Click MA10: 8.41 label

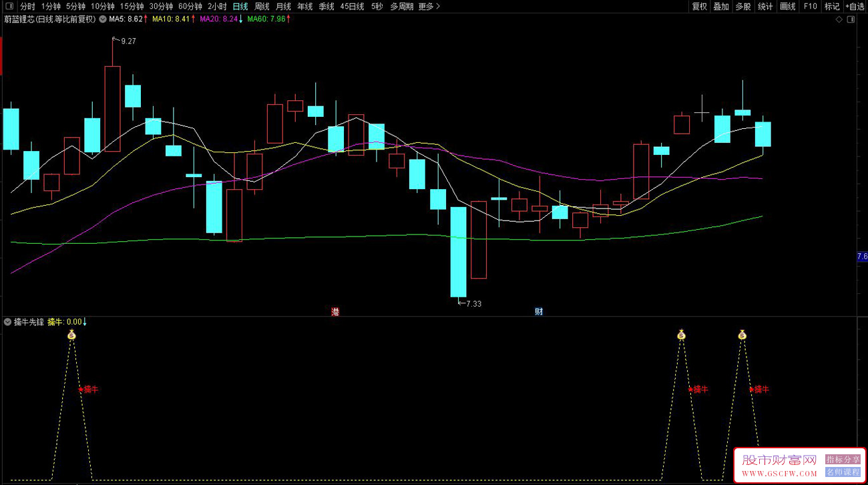coord(171,19)
